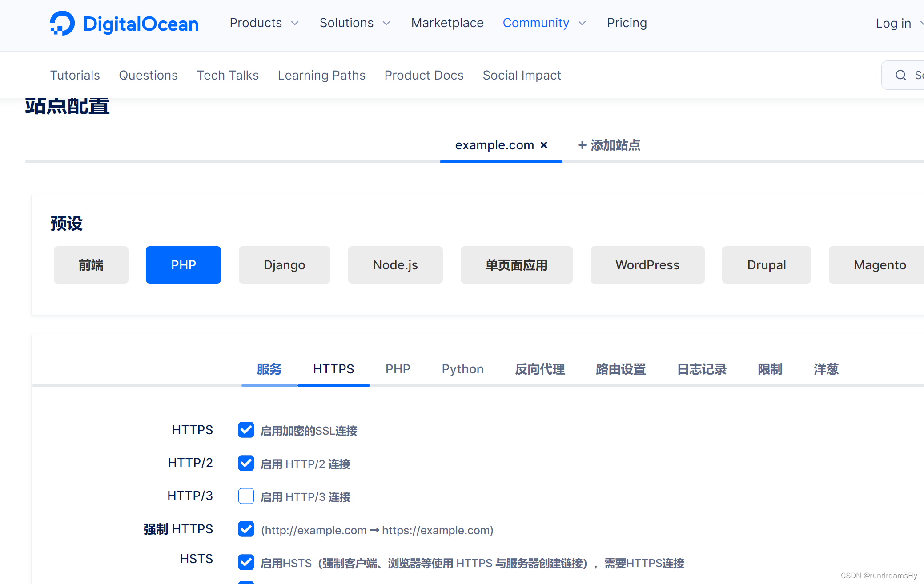This screenshot has height=584, width=924.
Task: Open the Marketplace menu item
Action: (x=447, y=23)
